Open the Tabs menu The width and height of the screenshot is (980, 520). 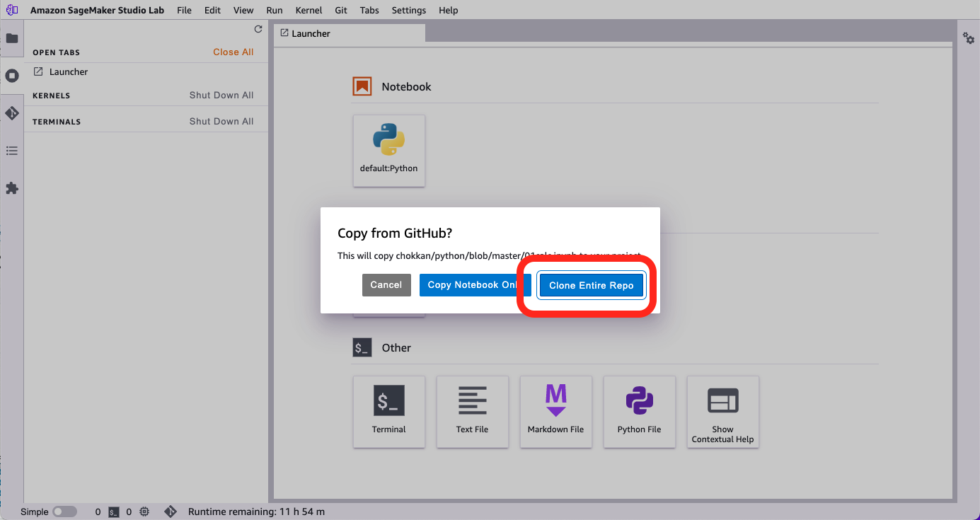tap(369, 10)
